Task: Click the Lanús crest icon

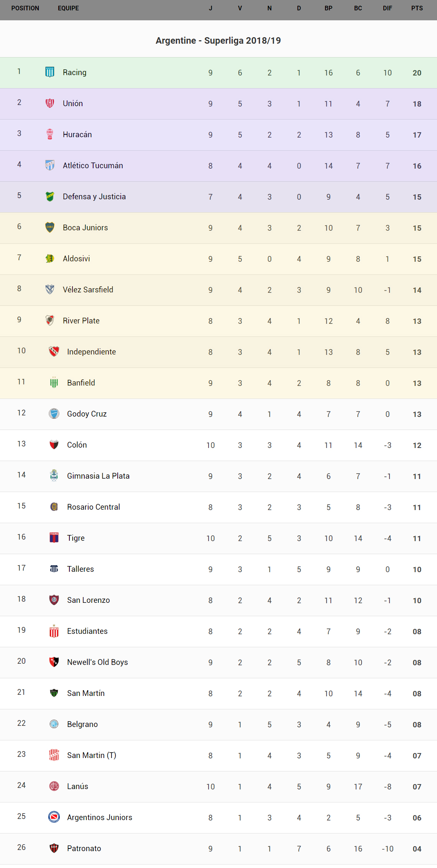Action: pyautogui.click(x=54, y=786)
